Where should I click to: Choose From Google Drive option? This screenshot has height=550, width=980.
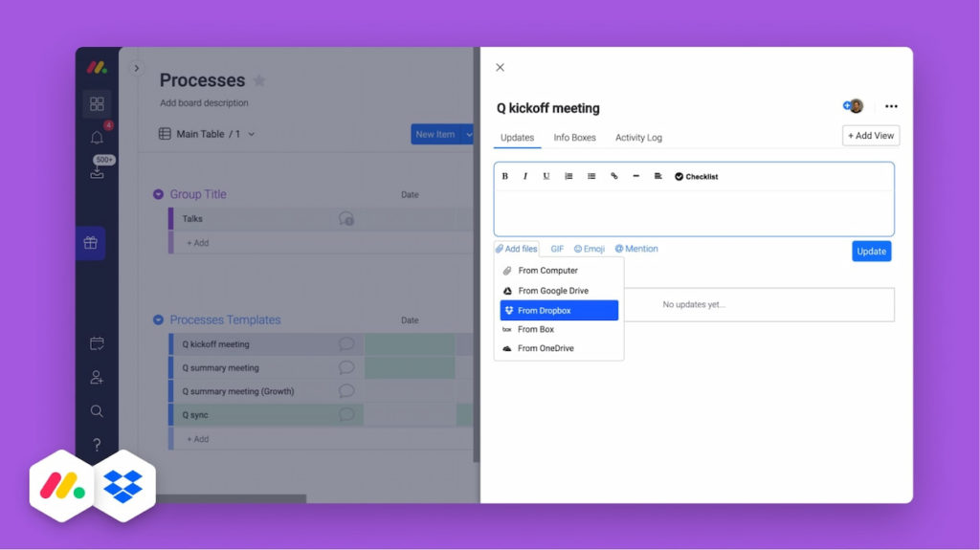click(559, 291)
